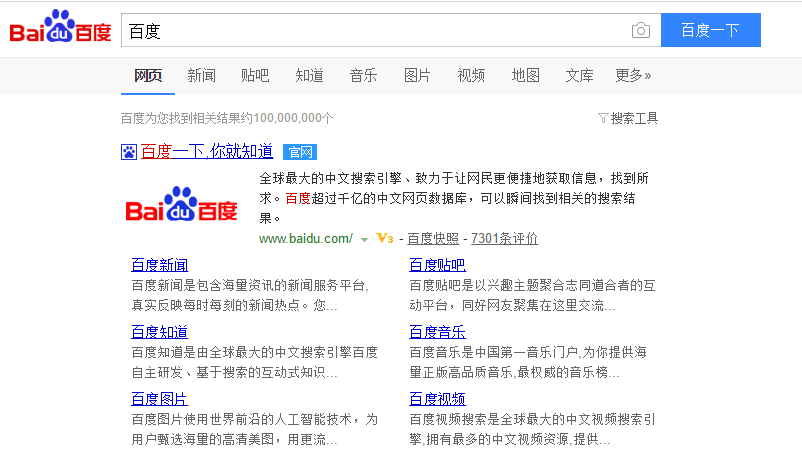Image resolution: width=802 pixels, height=456 pixels.
Task: Open 搜索工具 search tools
Action: tap(634, 118)
